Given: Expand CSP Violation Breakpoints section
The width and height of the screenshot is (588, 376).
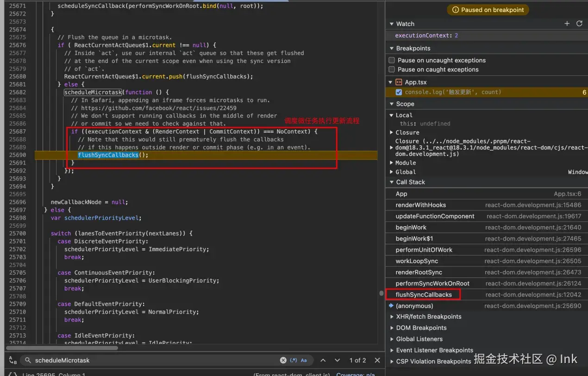Looking at the screenshot, I should [x=391, y=361].
